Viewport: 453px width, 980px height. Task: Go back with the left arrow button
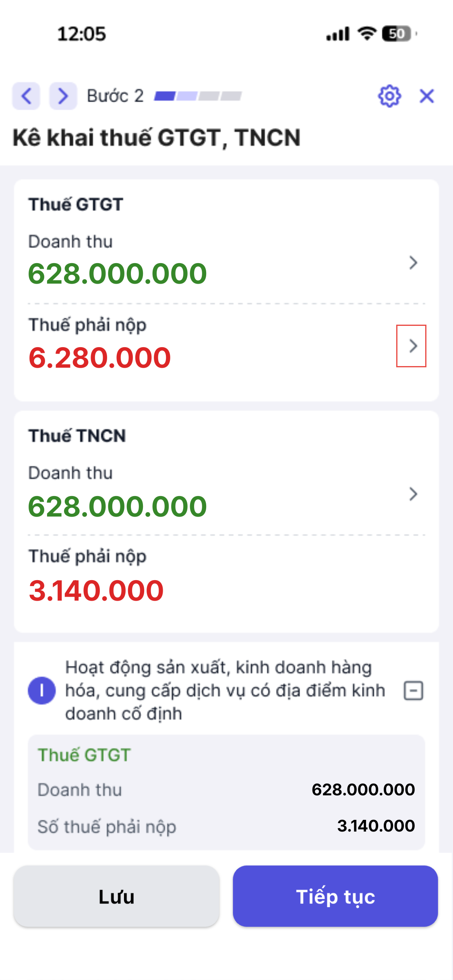26,96
